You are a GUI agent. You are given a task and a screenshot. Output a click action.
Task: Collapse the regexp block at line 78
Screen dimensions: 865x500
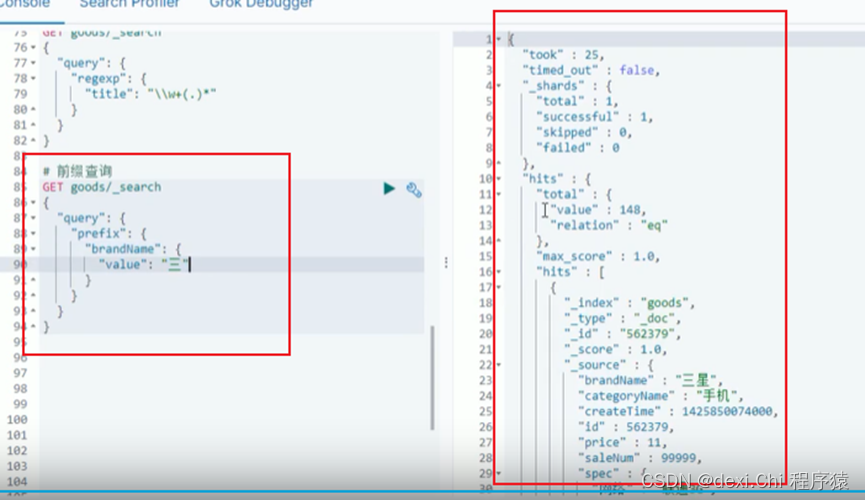(33, 78)
